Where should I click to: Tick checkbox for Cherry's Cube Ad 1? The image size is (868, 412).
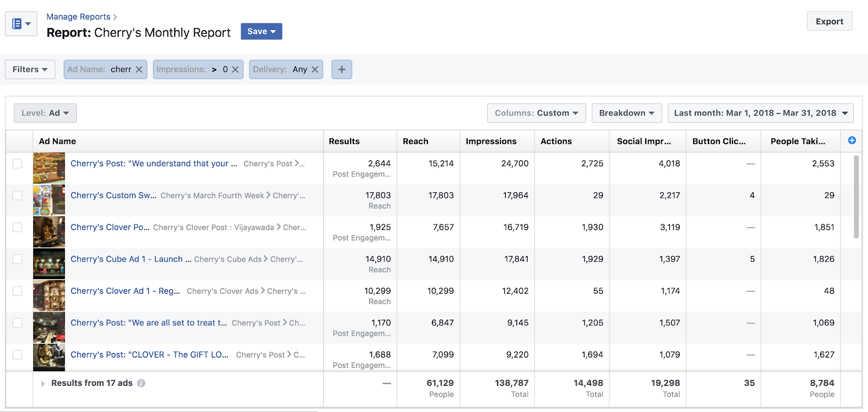tap(17, 259)
